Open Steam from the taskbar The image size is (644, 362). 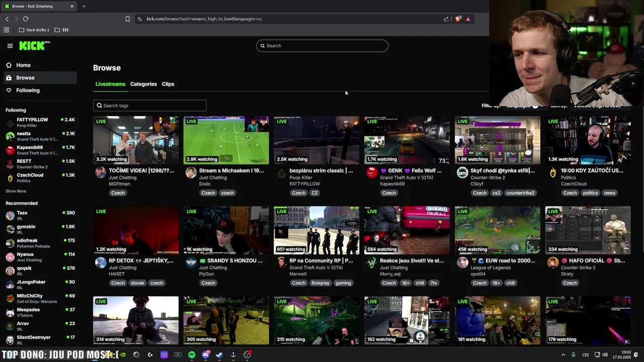[219, 354]
